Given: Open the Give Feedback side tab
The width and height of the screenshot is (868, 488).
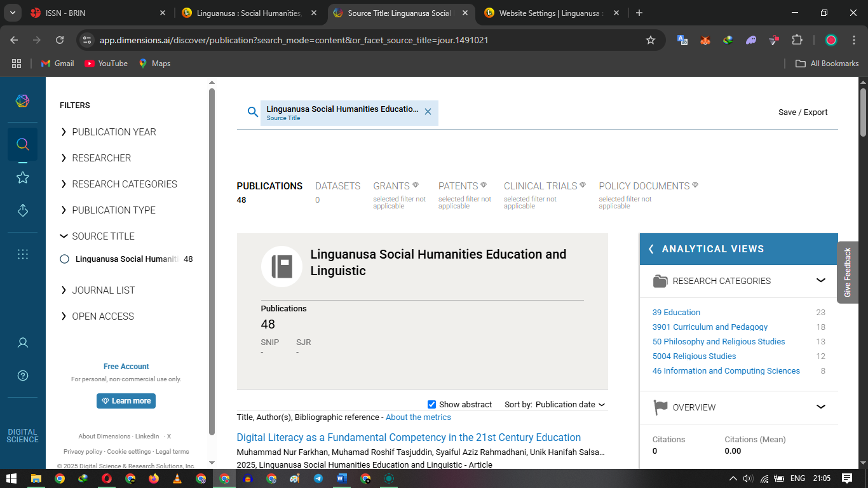Looking at the screenshot, I should [848, 272].
